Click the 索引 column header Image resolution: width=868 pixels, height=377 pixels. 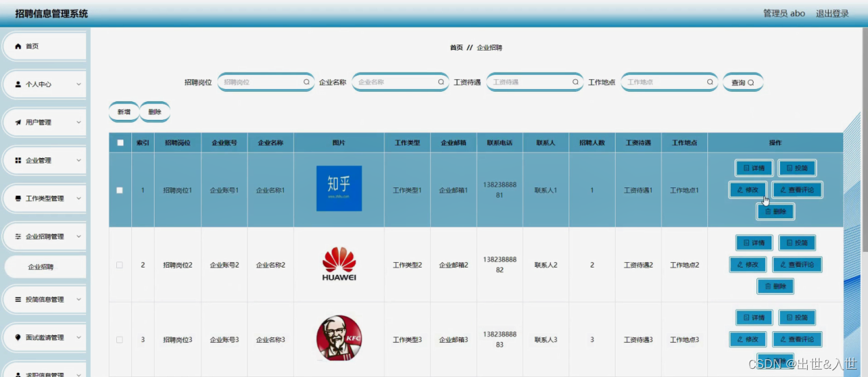tap(143, 143)
